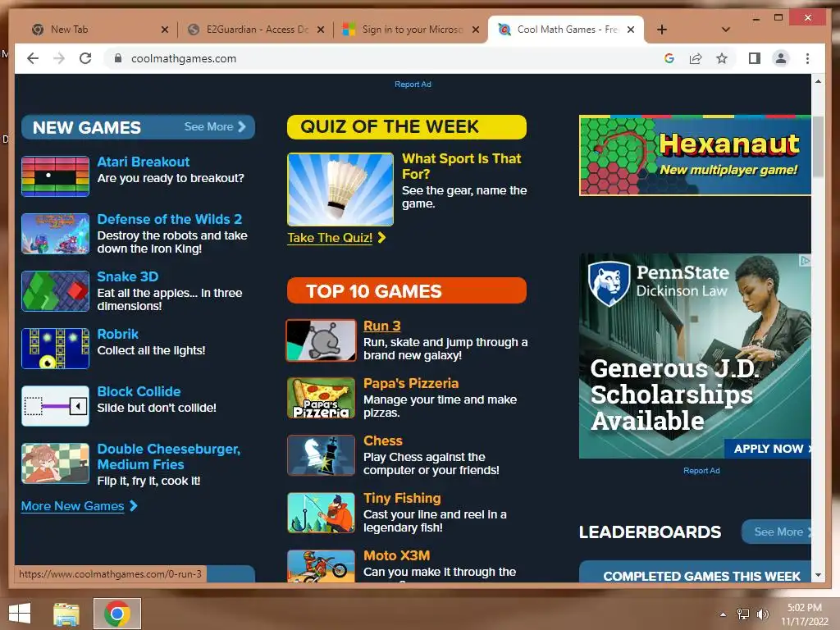Bookmark this page with the star icon
This screenshot has width=840, height=630.
722,58
